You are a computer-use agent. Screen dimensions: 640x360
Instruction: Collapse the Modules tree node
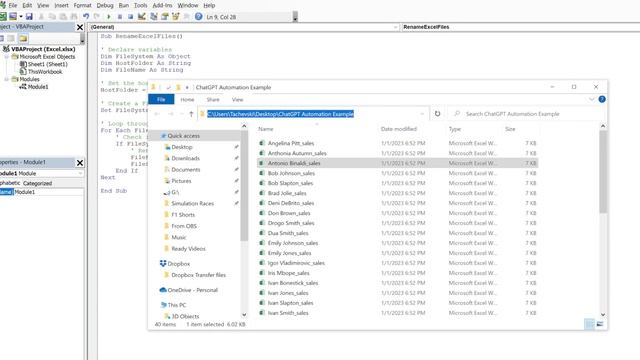tap(7, 79)
